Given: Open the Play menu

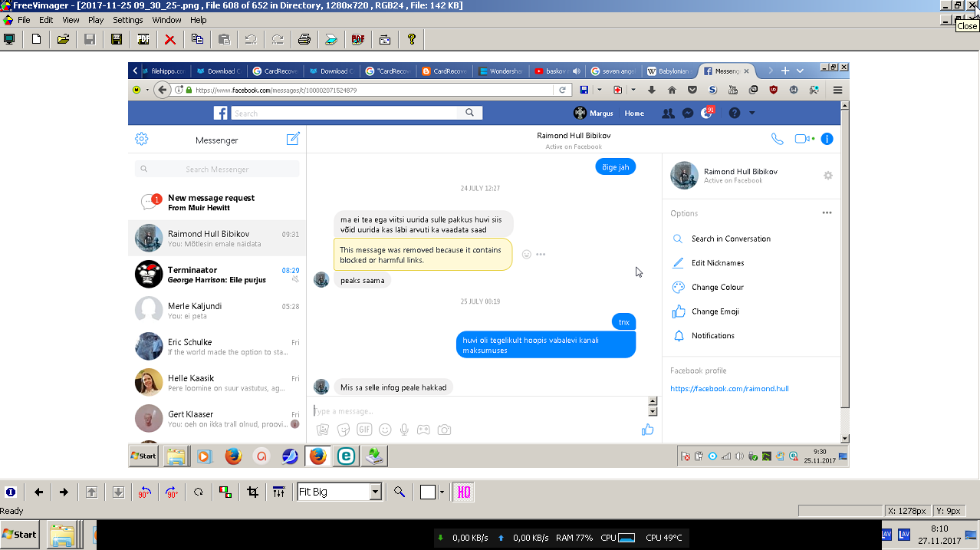Looking at the screenshot, I should (96, 20).
